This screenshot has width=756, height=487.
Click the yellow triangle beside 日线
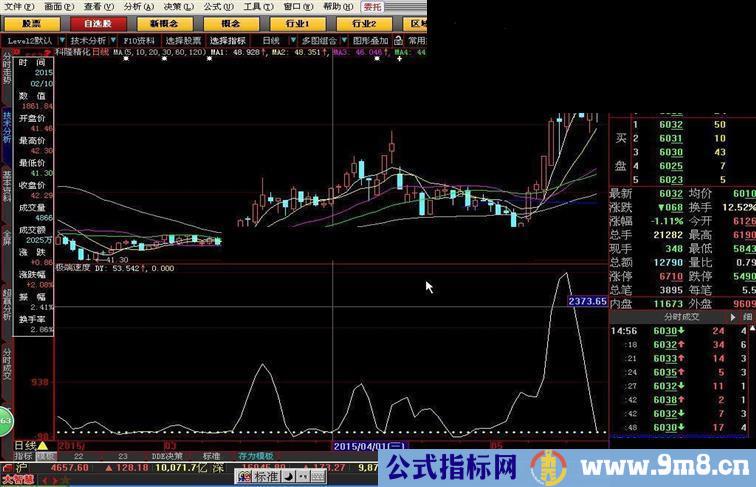pos(43,445)
